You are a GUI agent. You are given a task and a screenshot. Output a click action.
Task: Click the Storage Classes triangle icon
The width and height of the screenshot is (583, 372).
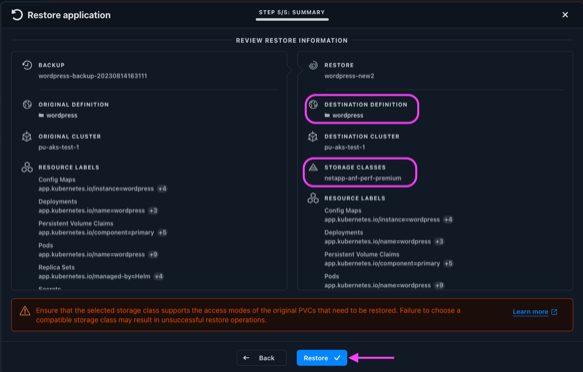tap(313, 167)
